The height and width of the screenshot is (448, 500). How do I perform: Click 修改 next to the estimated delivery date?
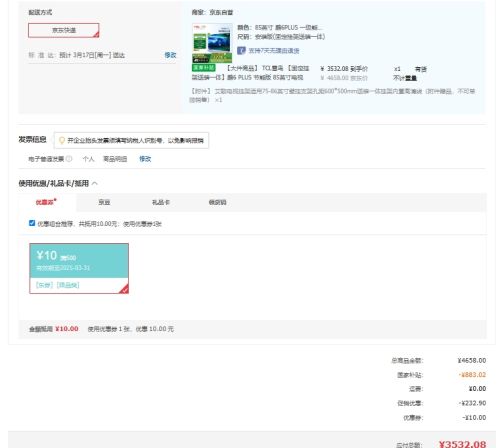pyautogui.click(x=170, y=55)
